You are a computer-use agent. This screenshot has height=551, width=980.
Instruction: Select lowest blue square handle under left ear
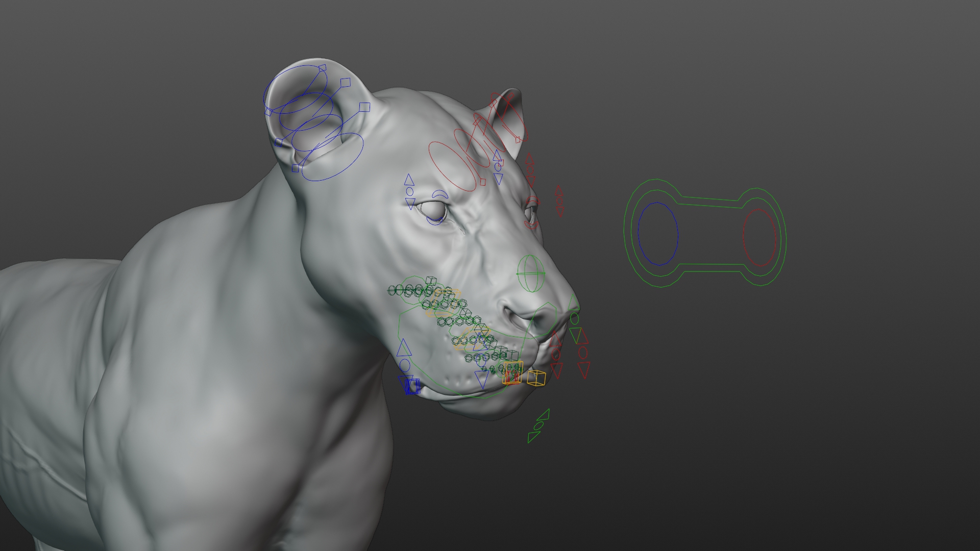(x=295, y=168)
